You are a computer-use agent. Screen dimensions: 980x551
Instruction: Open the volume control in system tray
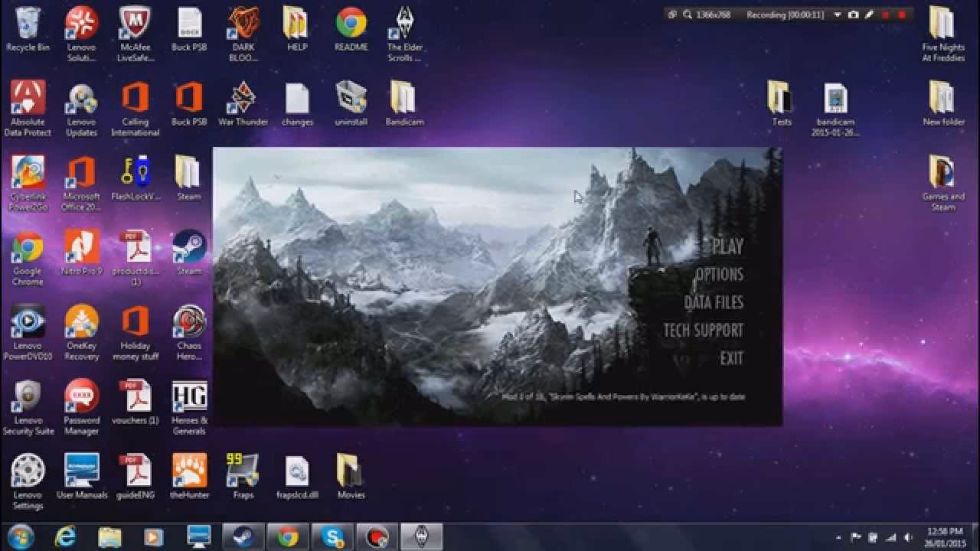908,537
